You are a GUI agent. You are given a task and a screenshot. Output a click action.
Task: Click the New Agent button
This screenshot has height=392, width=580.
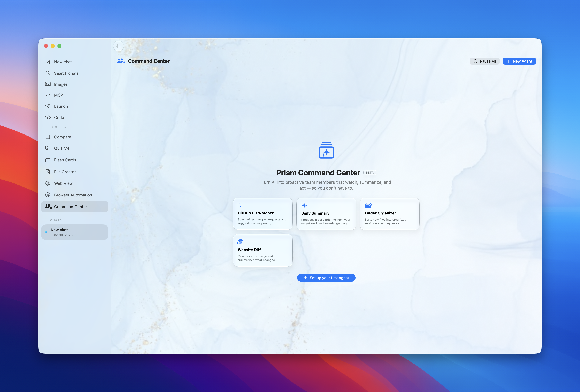click(x=519, y=61)
